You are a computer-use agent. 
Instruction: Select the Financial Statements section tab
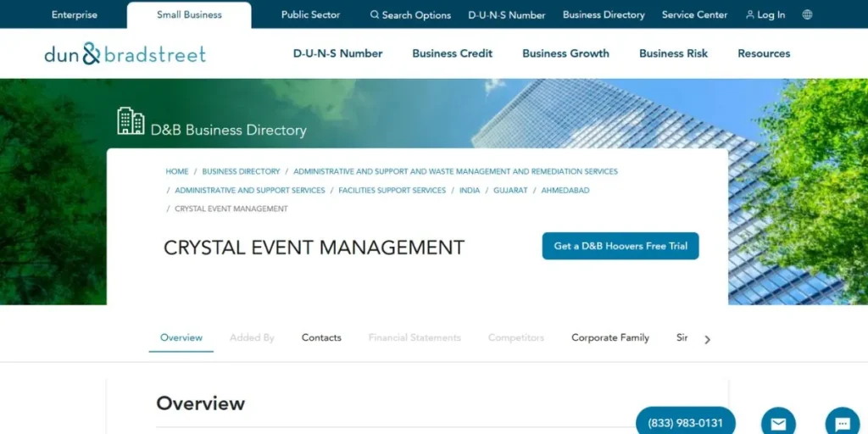pos(415,337)
